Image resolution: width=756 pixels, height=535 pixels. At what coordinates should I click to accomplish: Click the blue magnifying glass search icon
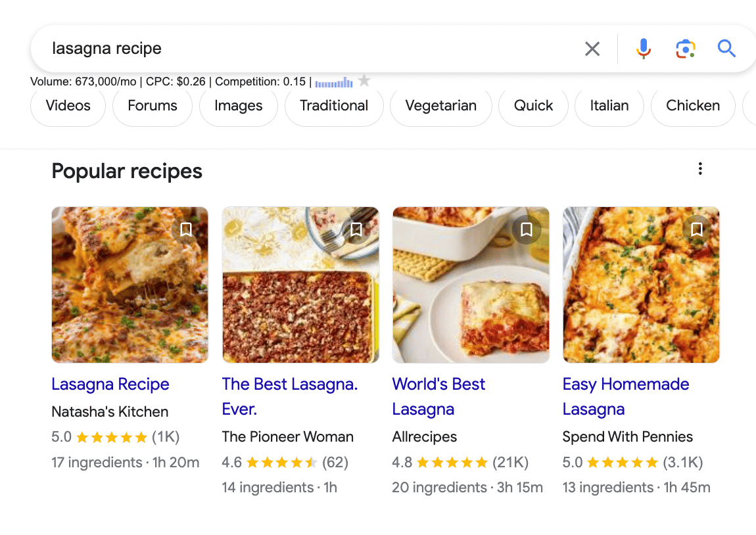click(726, 49)
